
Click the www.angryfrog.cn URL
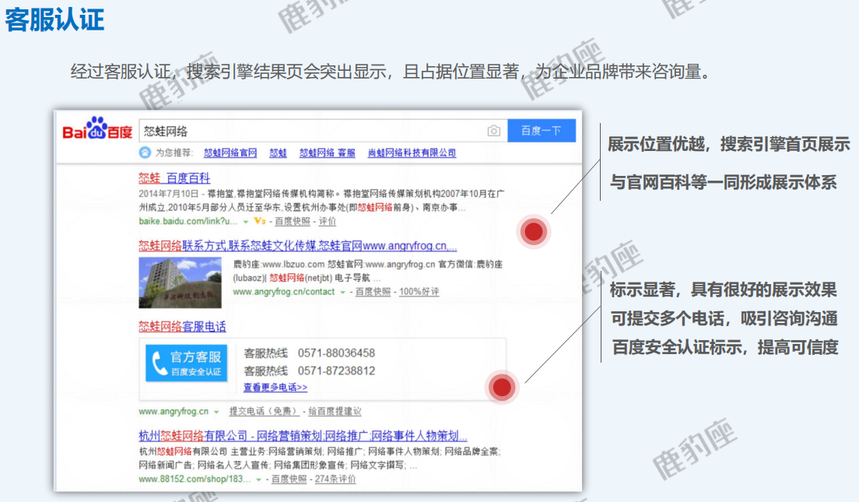click(174, 411)
